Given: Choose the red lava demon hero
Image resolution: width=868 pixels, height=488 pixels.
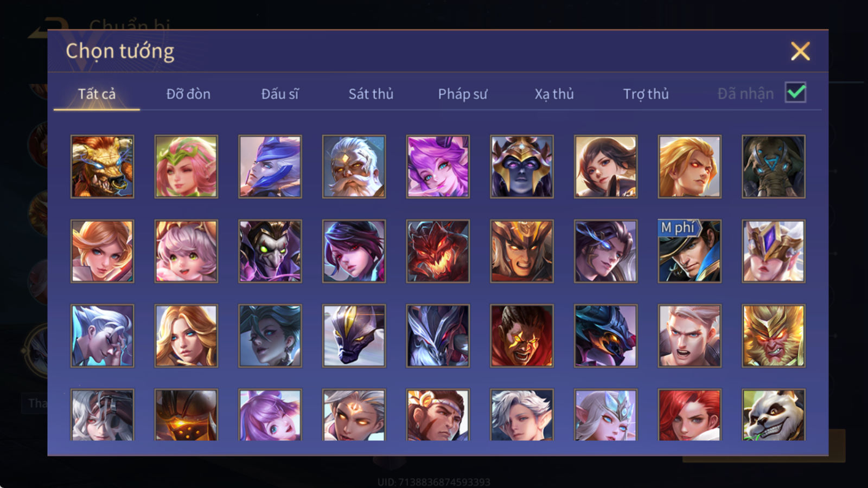Looking at the screenshot, I should click(438, 251).
